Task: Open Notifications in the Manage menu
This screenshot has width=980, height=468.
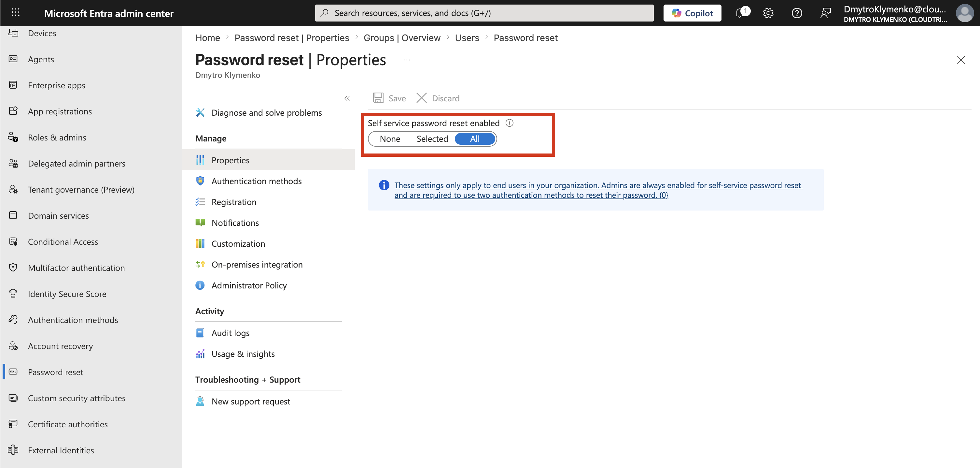Action: click(269, 223)
